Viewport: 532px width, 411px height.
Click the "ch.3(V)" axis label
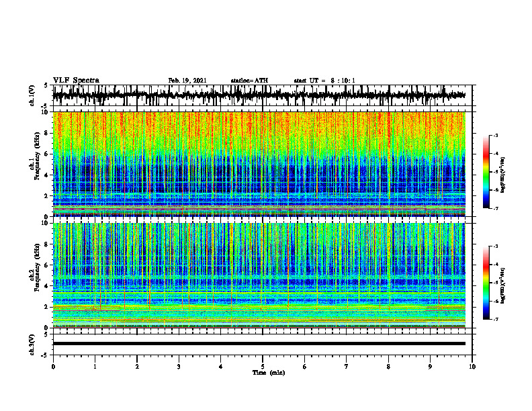pyautogui.click(x=32, y=345)
